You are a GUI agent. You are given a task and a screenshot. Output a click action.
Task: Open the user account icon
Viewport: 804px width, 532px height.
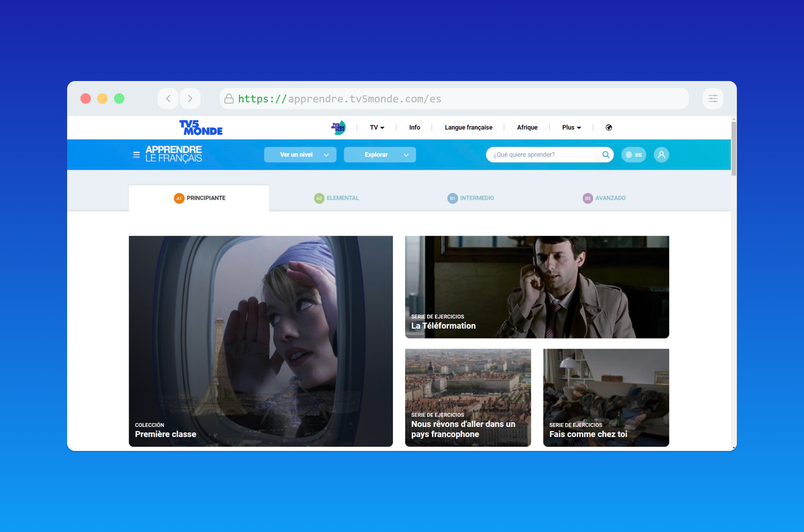click(661, 155)
